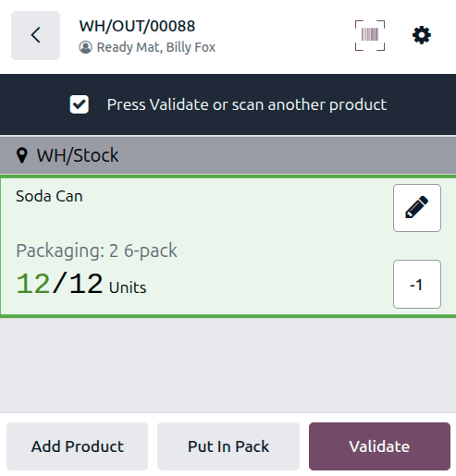The height and width of the screenshot is (476, 456).
Task: Click the WH/OUT/00088 transfer title
Action: pos(137,26)
